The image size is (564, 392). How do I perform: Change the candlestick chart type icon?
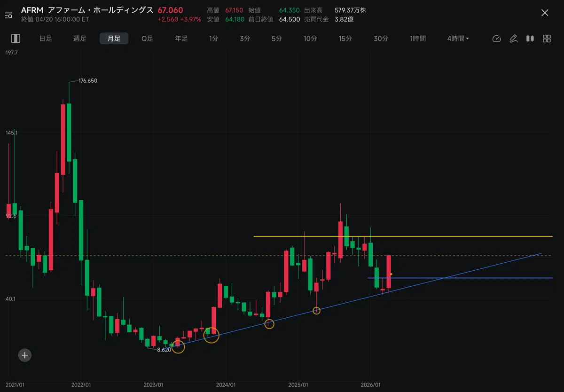coord(530,39)
